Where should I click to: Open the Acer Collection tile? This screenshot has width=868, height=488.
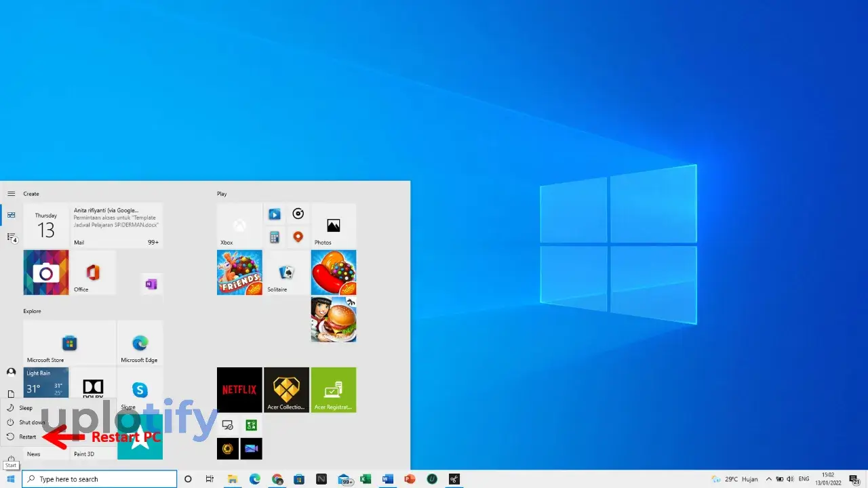click(286, 390)
